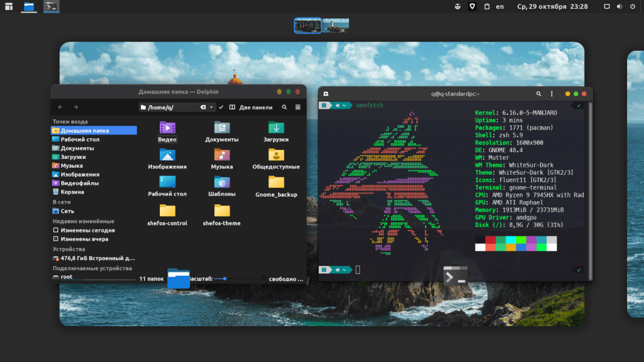Toggle the Две панели split view
Screen dimensions: 644x362
[251, 107]
